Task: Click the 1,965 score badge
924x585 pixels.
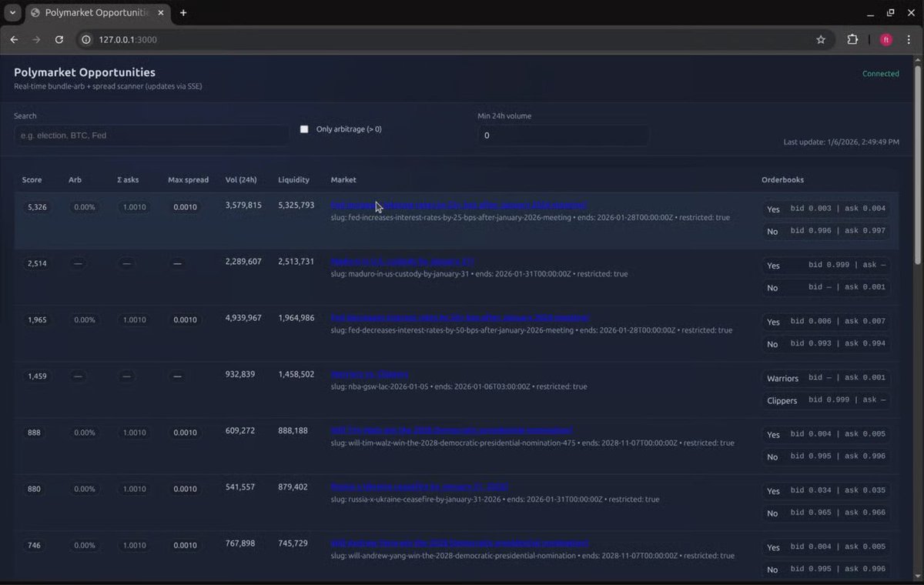Action: coord(37,319)
